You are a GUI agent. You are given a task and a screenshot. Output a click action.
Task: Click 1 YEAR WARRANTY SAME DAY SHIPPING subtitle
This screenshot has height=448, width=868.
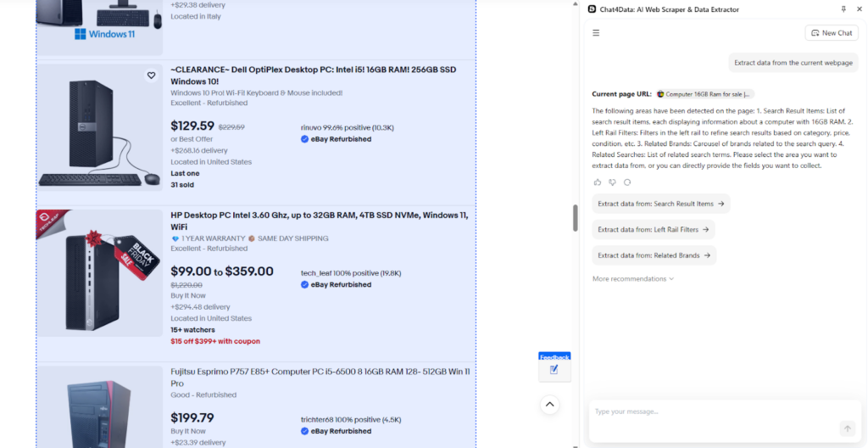pyautogui.click(x=250, y=238)
